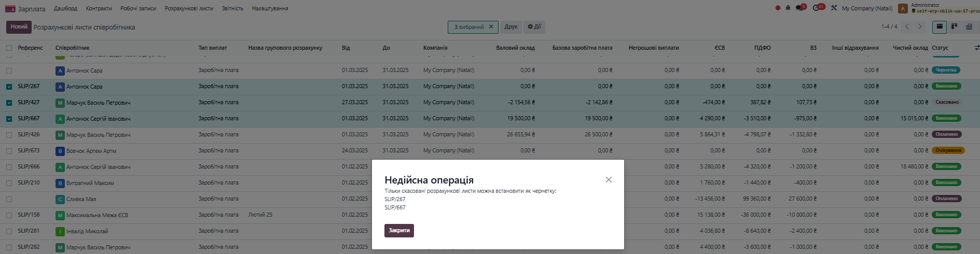Open the Зарплата app home icon
Image resolution: width=980 pixels, height=254 pixels.
[10, 9]
